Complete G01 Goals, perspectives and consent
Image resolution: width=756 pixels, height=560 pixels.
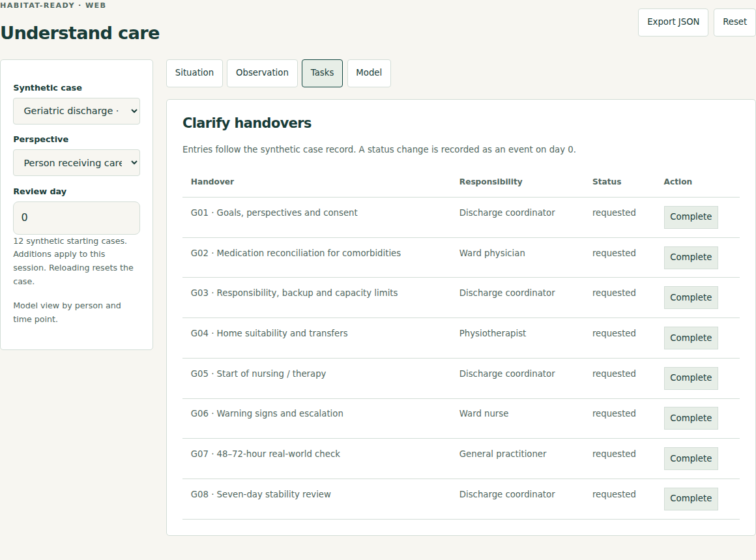691,217
